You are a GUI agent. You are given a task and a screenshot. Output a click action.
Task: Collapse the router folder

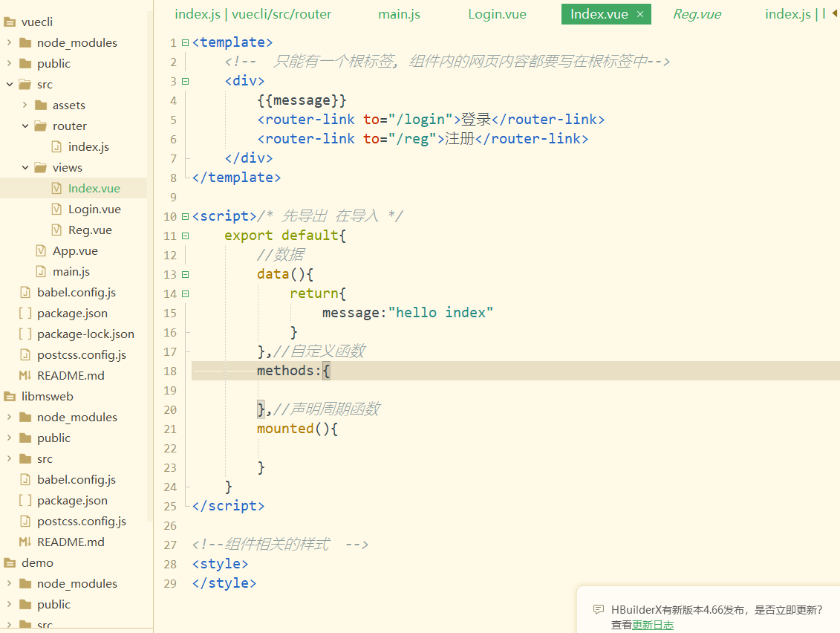click(25, 126)
